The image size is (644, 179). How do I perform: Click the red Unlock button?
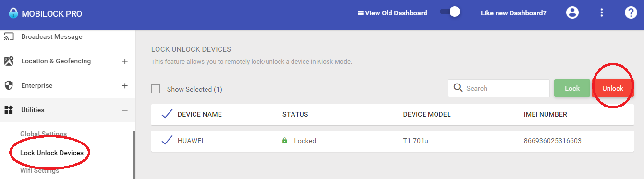point(613,88)
